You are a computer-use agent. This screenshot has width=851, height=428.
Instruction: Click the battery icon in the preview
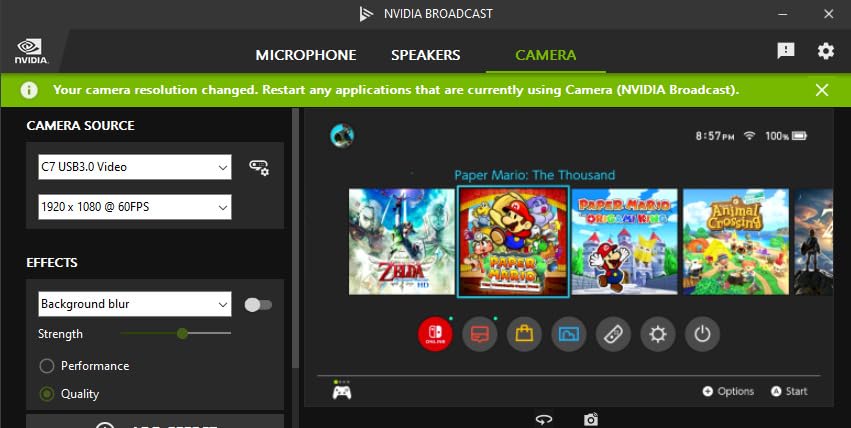pyautogui.click(x=799, y=136)
